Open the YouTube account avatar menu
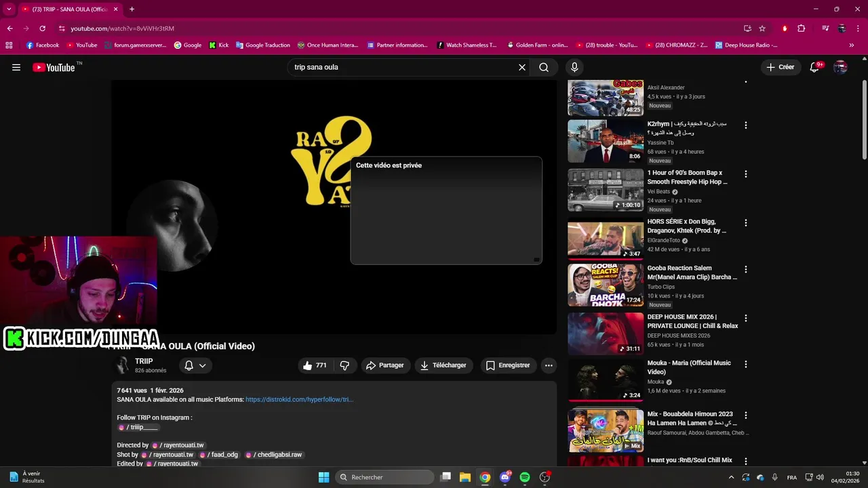The height and width of the screenshot is (488, 868). click(x=840, y=67)
